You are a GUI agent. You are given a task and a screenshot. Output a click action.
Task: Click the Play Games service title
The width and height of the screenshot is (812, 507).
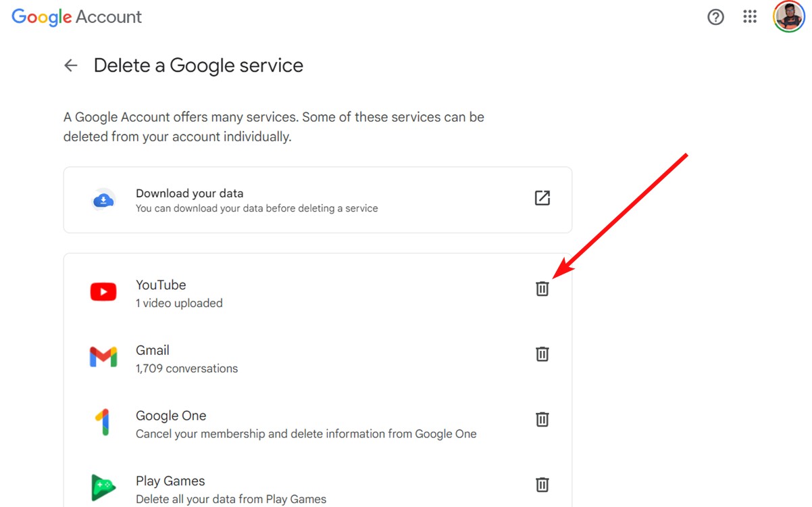(170, 481)
